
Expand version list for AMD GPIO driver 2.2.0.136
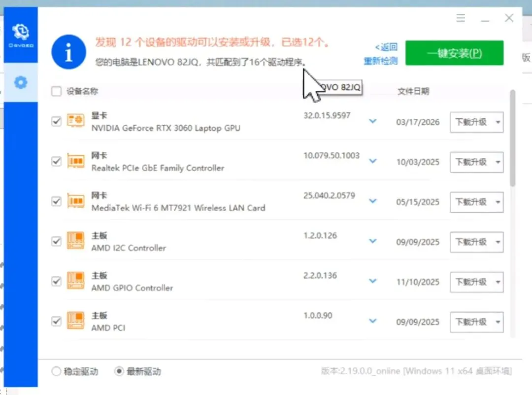click(x=372, y=281)
